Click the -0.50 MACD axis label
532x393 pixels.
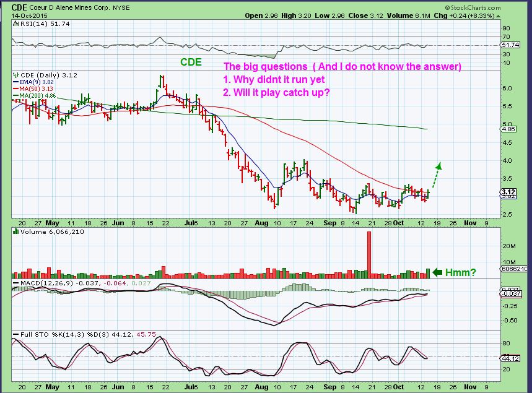510,321
